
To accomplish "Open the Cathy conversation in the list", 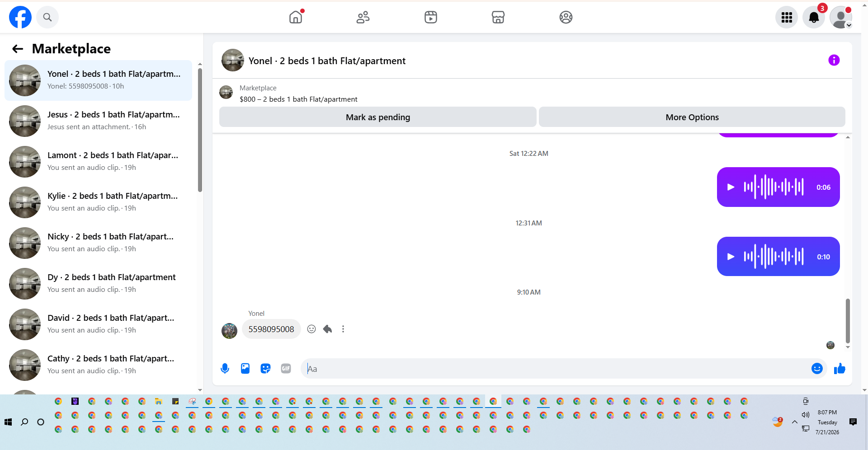I will tap(98, 365).
